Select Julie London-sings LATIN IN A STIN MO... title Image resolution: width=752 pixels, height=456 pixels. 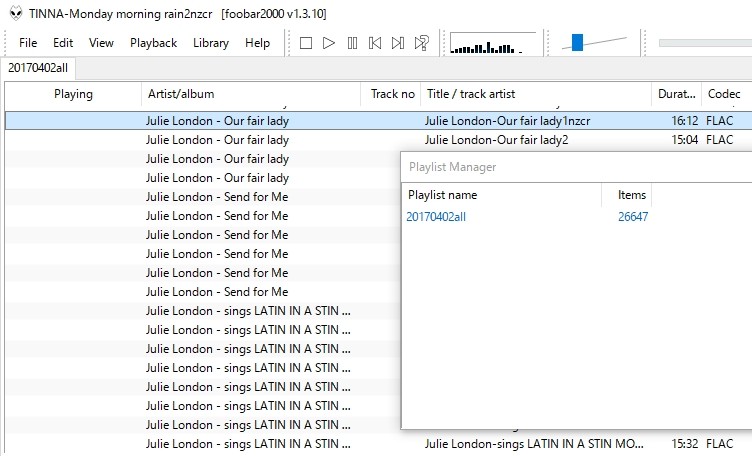[x=534, y=444]
